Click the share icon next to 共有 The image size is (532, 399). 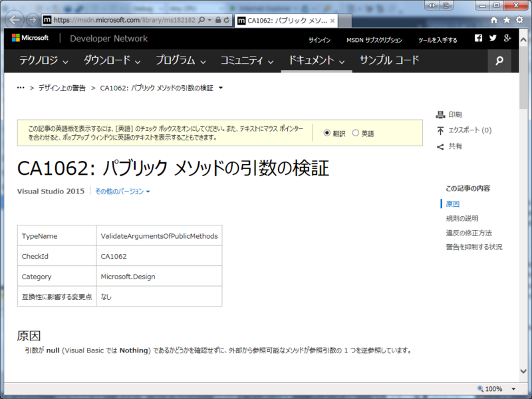tap(440, 147)
